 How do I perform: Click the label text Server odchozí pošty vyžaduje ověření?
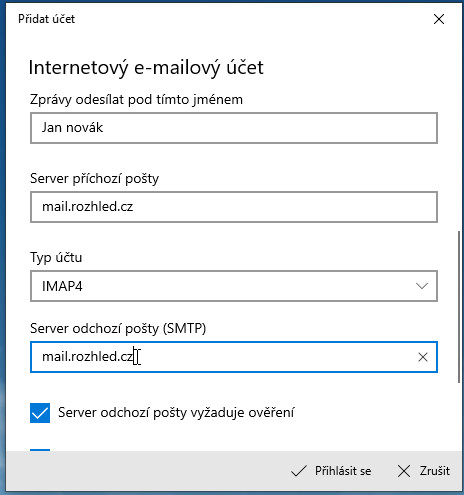176,413
